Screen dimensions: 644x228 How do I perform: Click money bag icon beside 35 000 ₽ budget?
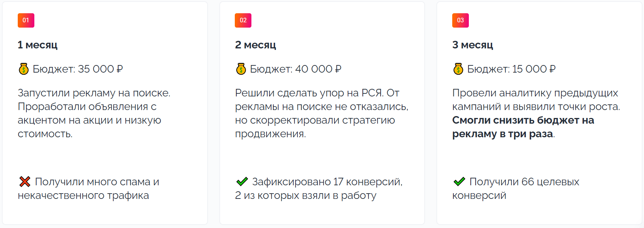click(24, 69)
